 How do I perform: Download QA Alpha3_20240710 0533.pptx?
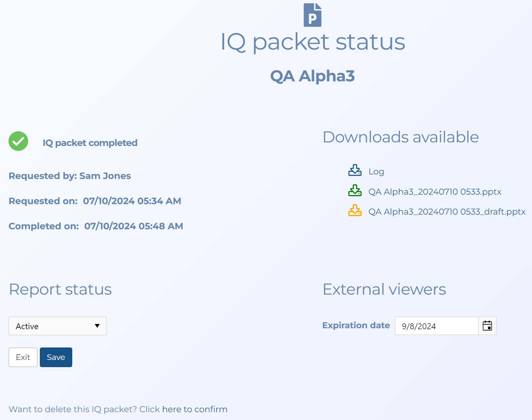coord(435,192)
